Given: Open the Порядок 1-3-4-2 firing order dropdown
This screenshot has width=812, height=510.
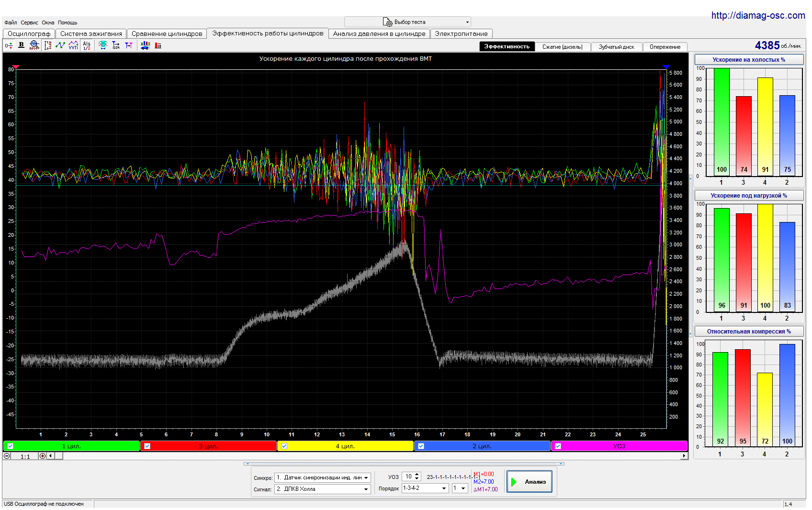Looking at the screenshot, I should click(x=425, y=488).
